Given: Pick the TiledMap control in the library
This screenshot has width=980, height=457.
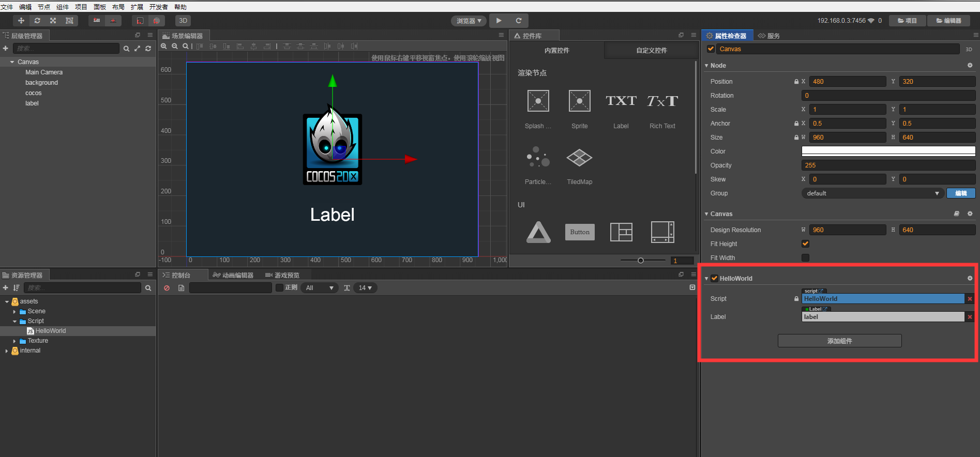Looking at the screenshot, I should [580, 158].
